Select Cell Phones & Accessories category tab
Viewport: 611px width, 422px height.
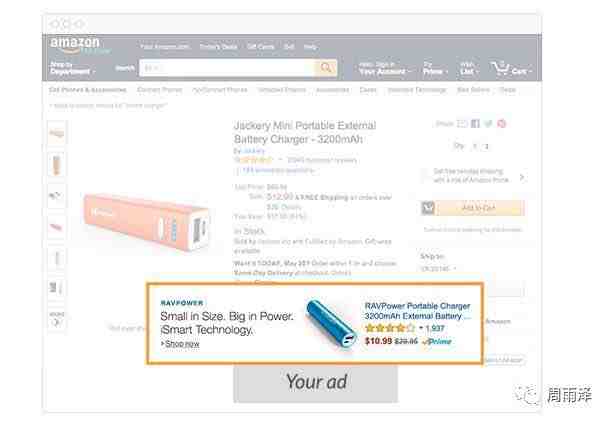(x=88, y=90)
